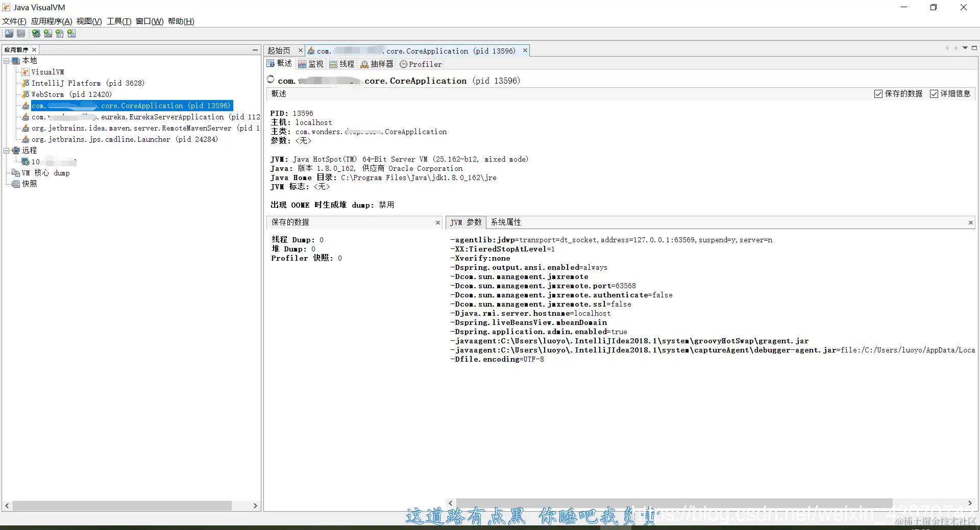Click the applications panel horizontal scrollbar
This screenshot has height=530, width=980.
click(122, 506)
